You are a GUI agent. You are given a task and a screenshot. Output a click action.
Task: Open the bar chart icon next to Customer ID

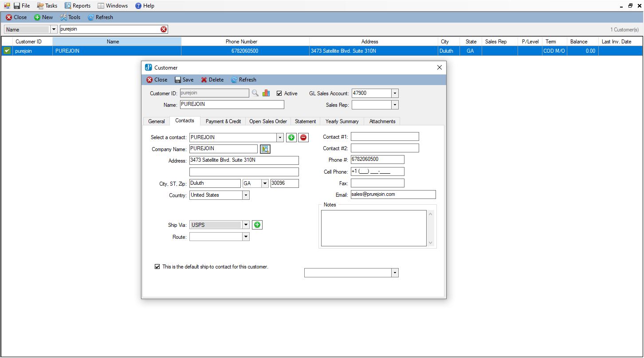[266, 93]
